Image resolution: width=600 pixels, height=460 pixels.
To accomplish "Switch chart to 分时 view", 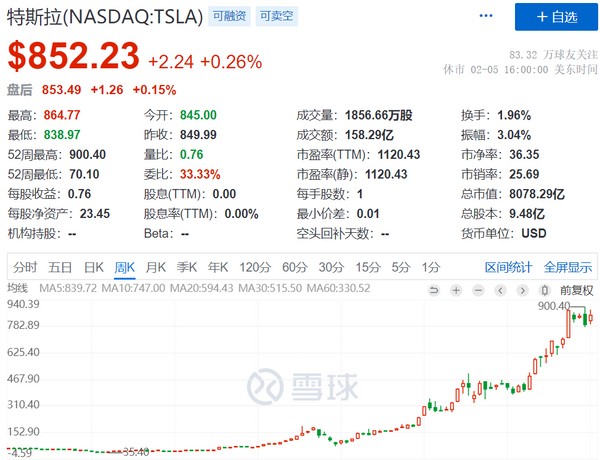I will (x=25, y=267).
